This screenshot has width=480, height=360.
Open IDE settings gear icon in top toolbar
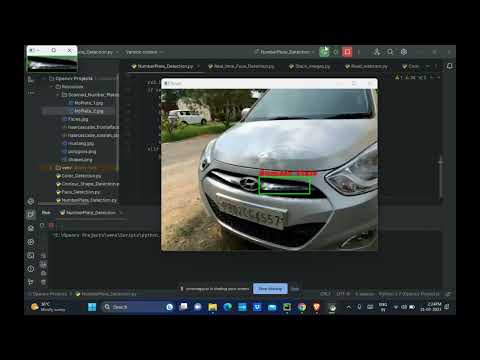[404, 52]
